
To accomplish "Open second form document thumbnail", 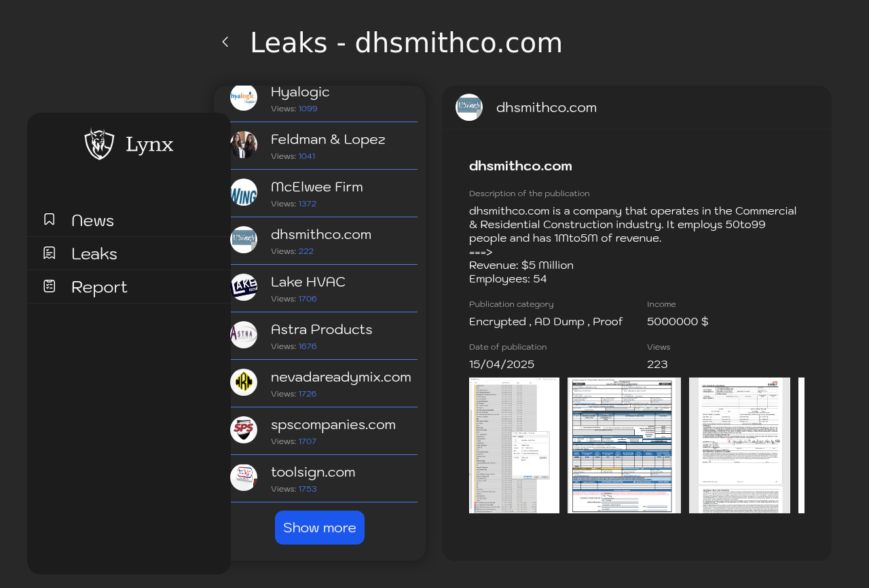I will point(624,445).
